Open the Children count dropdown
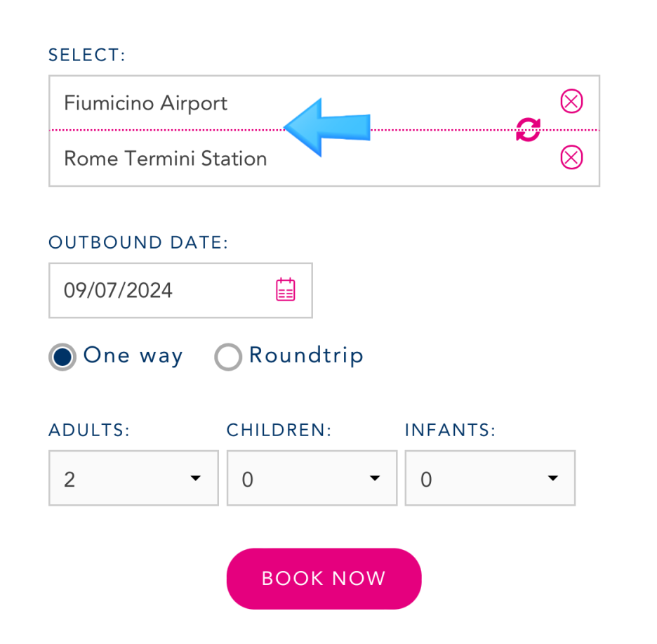 pyautogui.click(x=312, y=478)
